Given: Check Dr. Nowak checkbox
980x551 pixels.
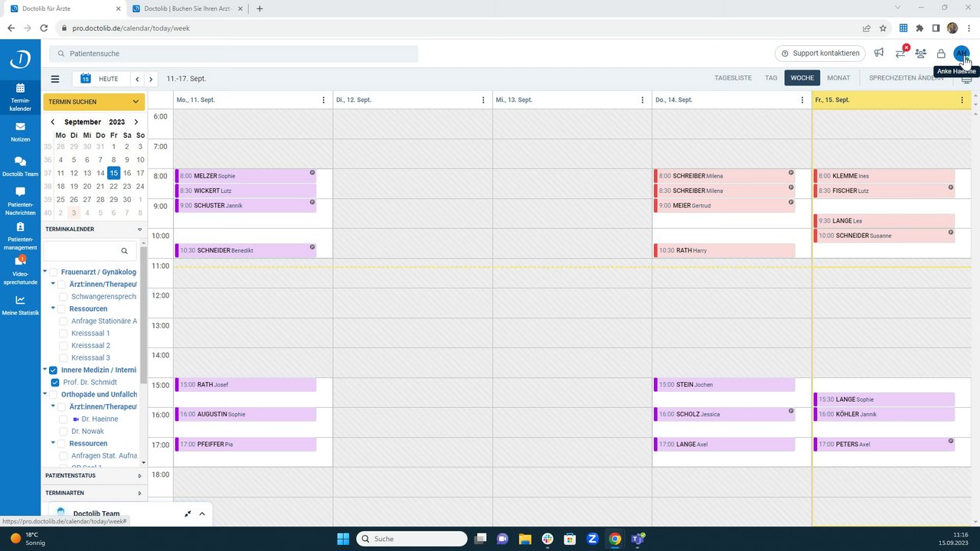Looking at the screenshot, I should click(64, 431).
